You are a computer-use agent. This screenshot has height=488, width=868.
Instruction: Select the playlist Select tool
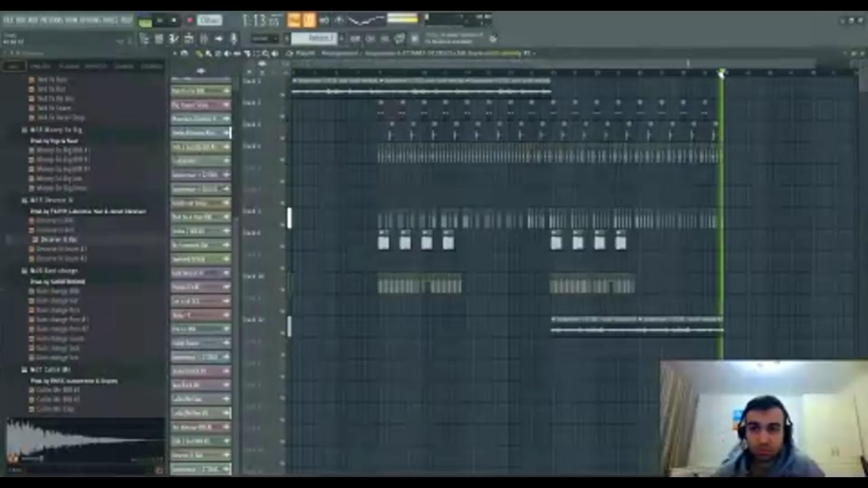[x=256, y=54]
